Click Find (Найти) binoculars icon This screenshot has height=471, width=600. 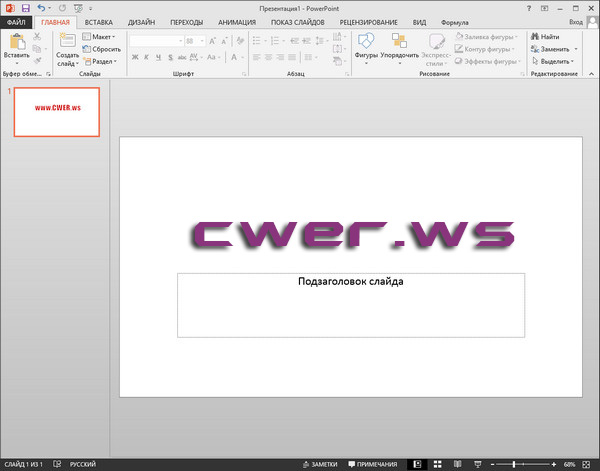tap(545, 36)
